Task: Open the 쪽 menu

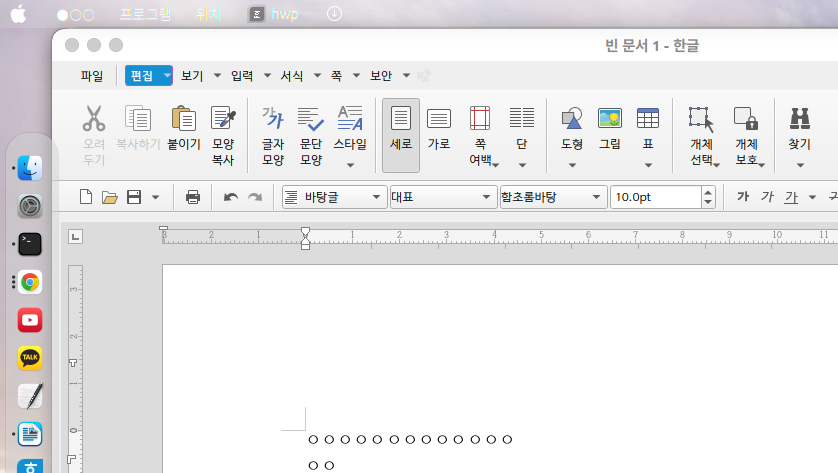Action: point(336,76)
